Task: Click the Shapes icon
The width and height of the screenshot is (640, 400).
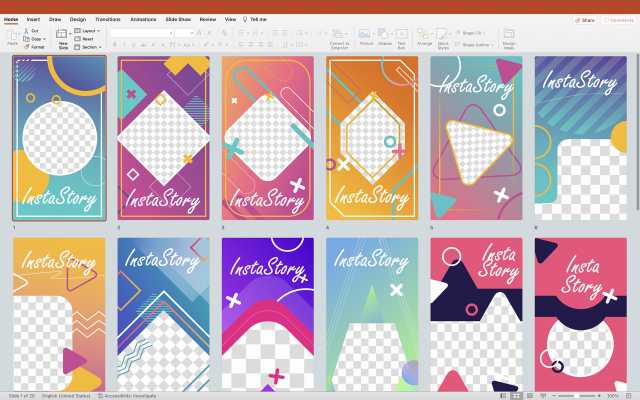Action: click(x=385, y=36)
